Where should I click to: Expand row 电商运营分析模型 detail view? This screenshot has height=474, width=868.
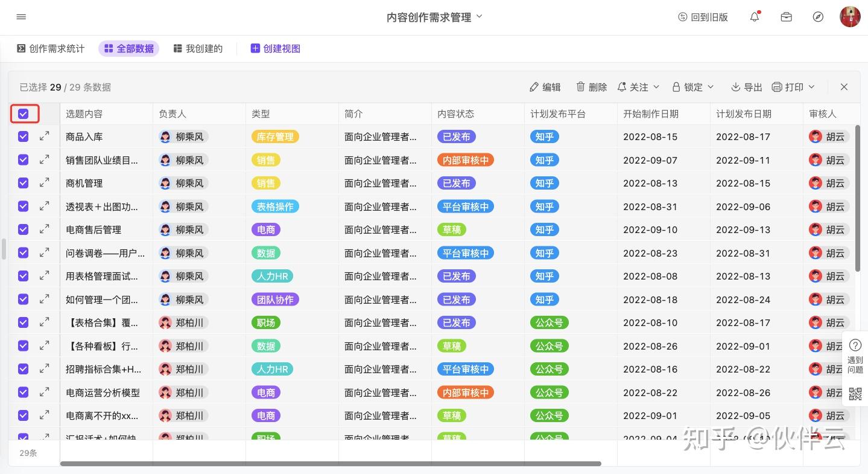pos(44,392)
